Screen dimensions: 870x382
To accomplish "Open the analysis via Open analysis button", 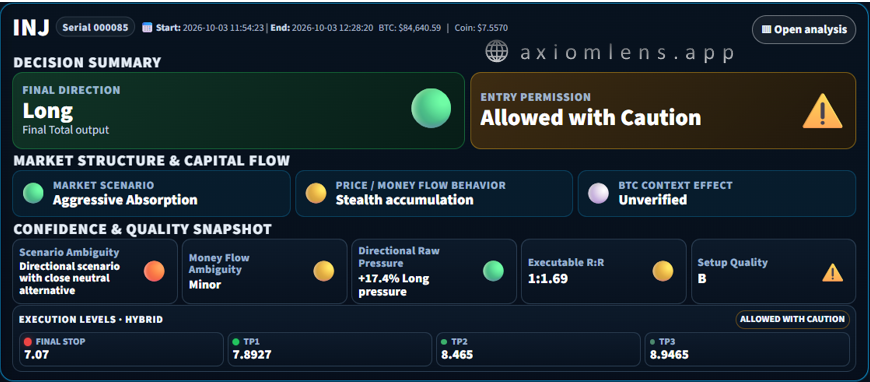I will pos(804,29).
